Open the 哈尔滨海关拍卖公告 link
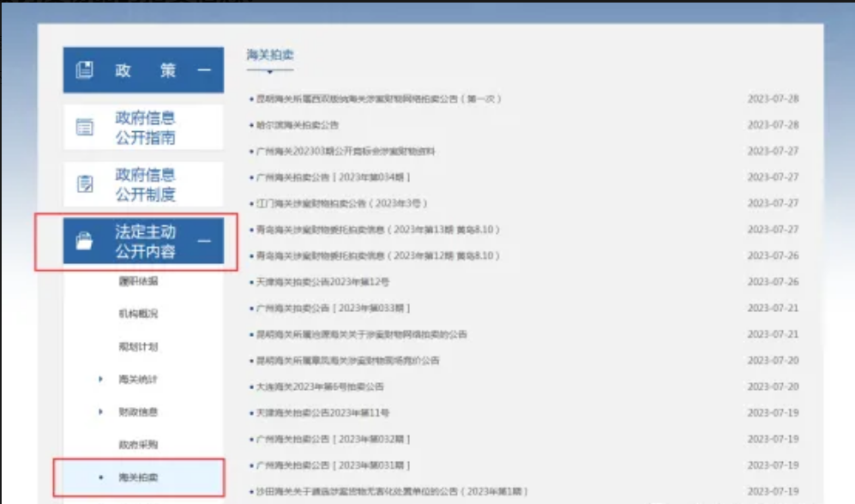 click(298, 125)
